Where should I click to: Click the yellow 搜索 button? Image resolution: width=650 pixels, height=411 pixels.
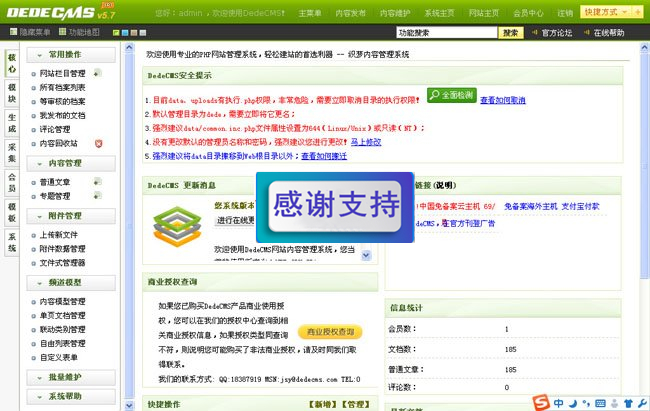pyautogui.click(x=511, y=32)
